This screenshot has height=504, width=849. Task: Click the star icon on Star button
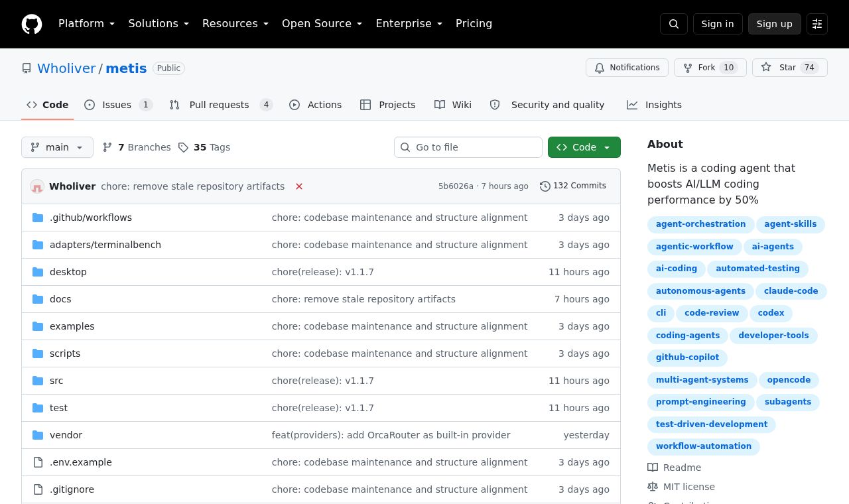tap(766, 68)
